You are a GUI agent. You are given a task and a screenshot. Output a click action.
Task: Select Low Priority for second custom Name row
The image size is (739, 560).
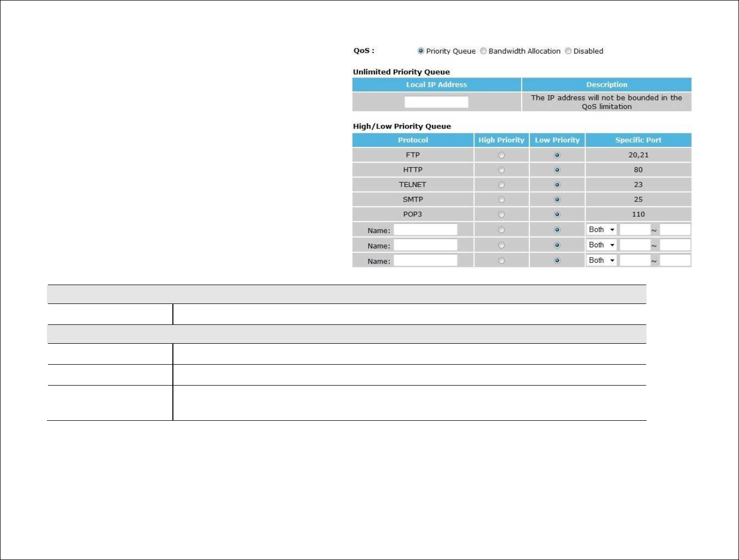[x=557, y=245]
